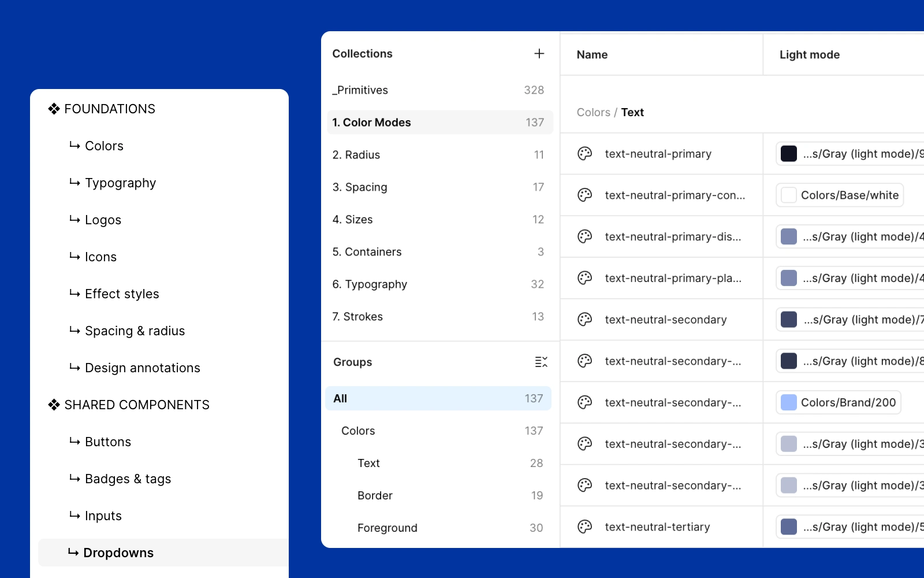Click the Colors breadcrumb link
This screenshot has width=924, height=578.
tap(593, 112)
